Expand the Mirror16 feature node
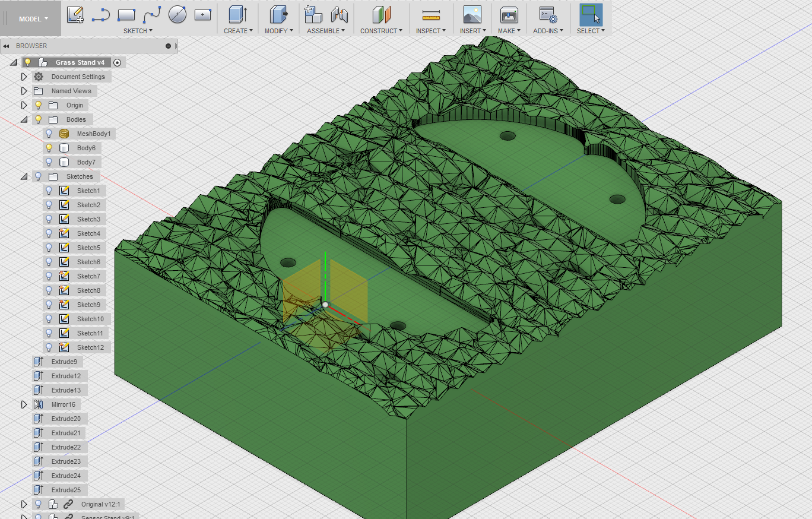This screenshot has height=519, width=812. click(x=24, y=404)
